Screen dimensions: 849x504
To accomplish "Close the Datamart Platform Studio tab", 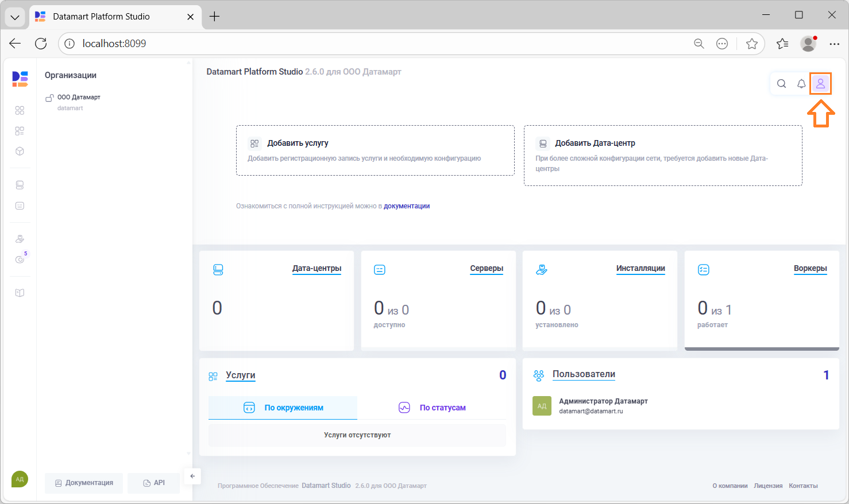I will pos(190,17).
